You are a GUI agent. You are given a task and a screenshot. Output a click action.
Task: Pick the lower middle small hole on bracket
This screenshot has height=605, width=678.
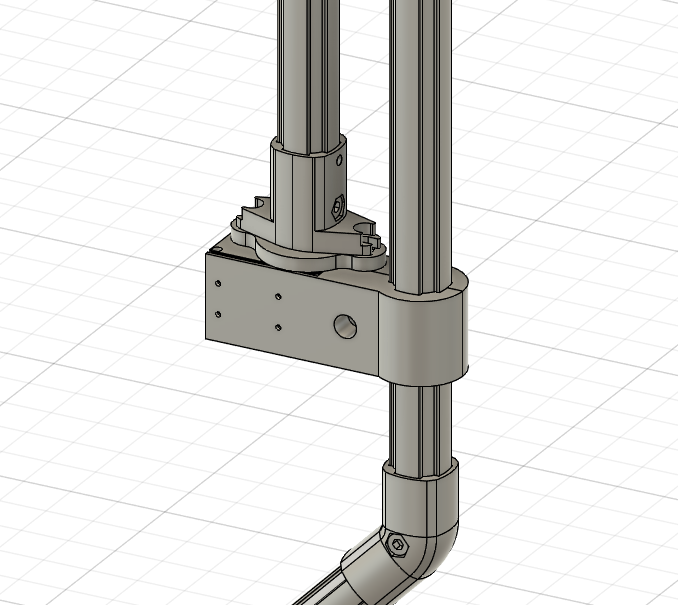277,326
